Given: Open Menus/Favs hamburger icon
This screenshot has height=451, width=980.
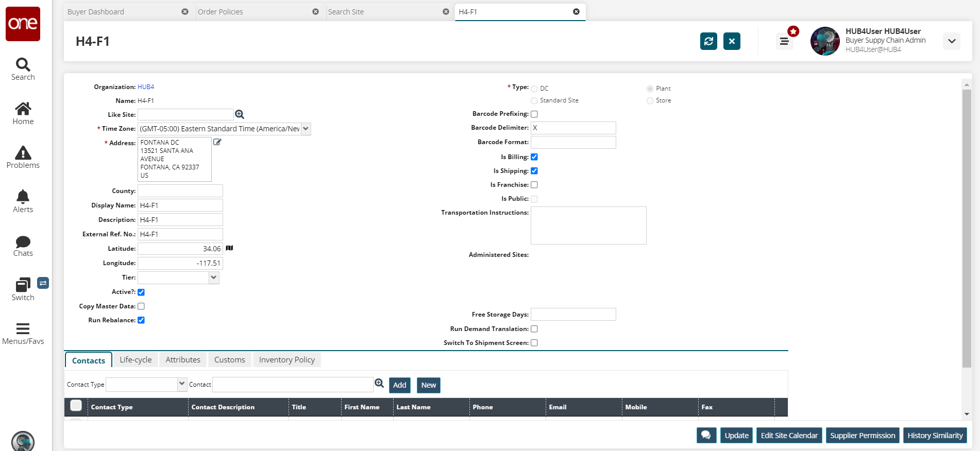Looking at the screenshot, I should (23, 328).
